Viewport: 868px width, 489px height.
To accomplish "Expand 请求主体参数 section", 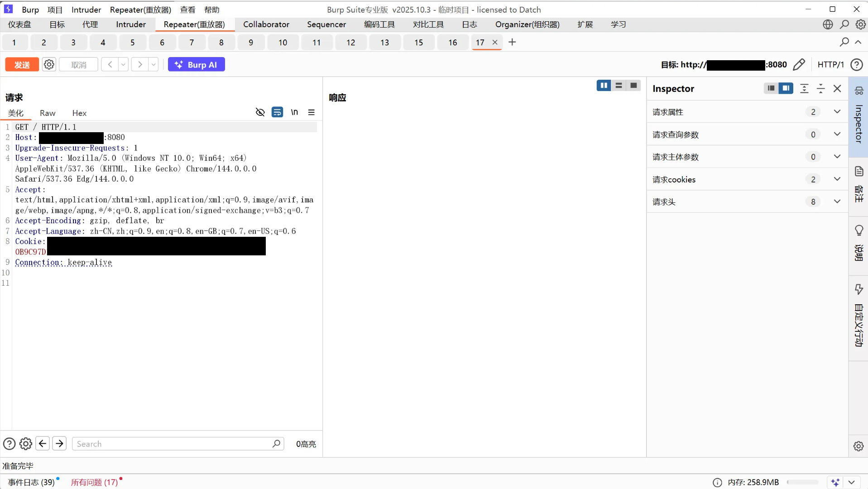I will click(x=747, y=157).
